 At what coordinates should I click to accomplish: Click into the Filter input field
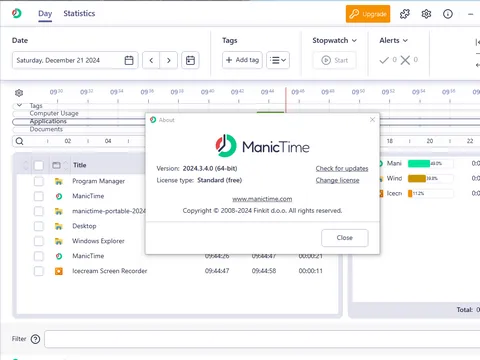click(x=262, y=339)
